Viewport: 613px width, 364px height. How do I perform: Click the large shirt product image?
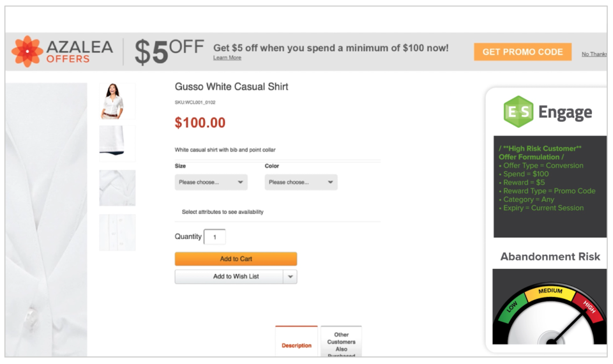click(46, 217)
